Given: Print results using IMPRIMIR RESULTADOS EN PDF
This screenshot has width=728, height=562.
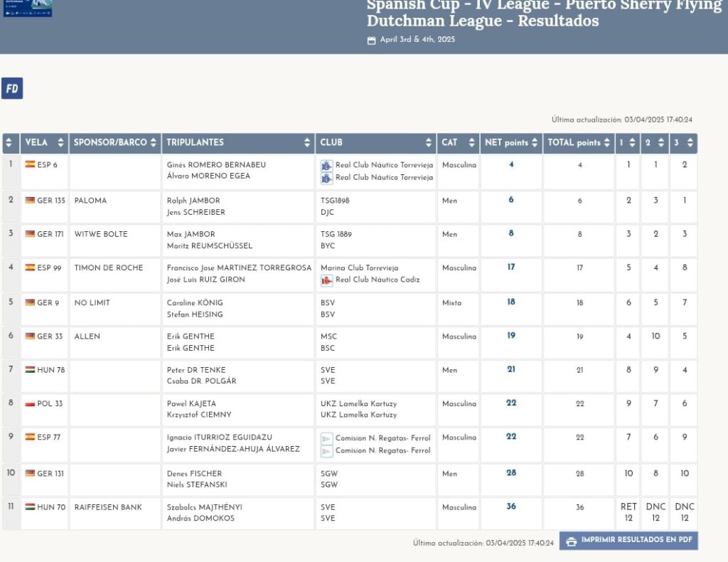Looking at the screenshot, I should pos(628,541).
